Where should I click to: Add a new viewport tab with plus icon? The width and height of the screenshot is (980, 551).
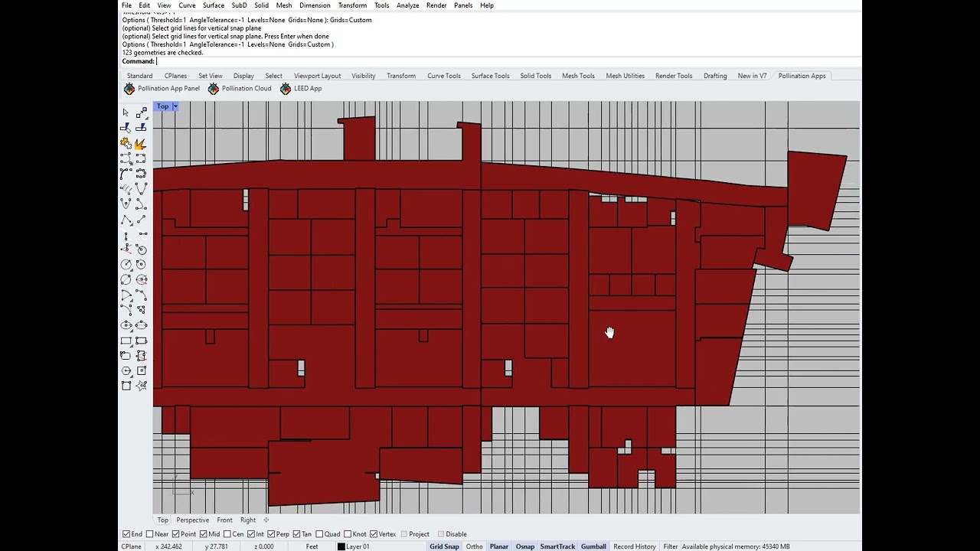point(266,520)
